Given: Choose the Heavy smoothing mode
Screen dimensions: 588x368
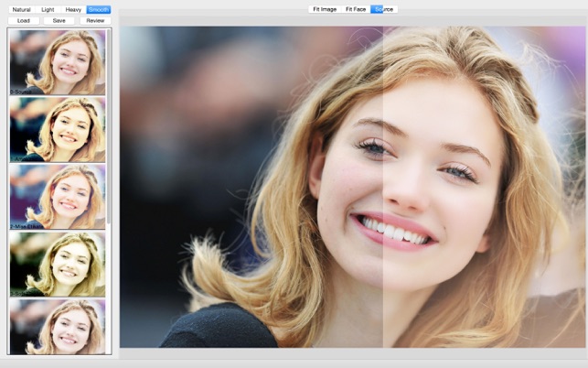Looking at the screenshot, I should point(73,9).
